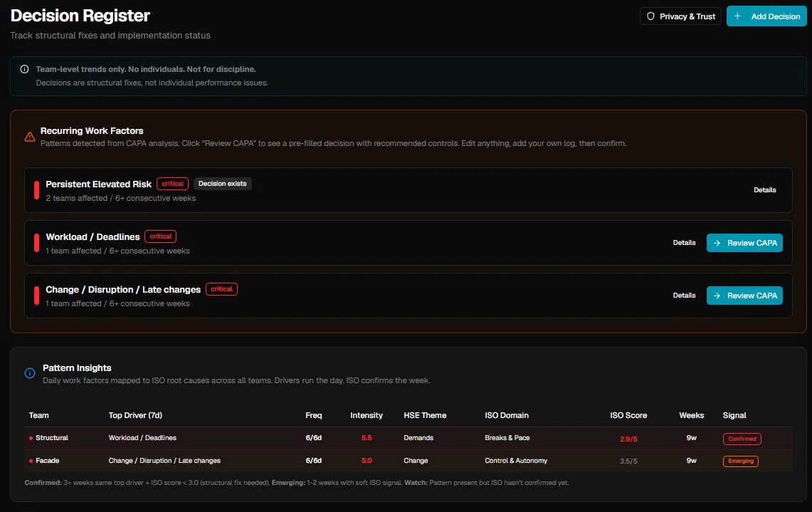Click the ISO Domain column header
812x512 pixels.
pyautogui.click(x=507, y=416)
